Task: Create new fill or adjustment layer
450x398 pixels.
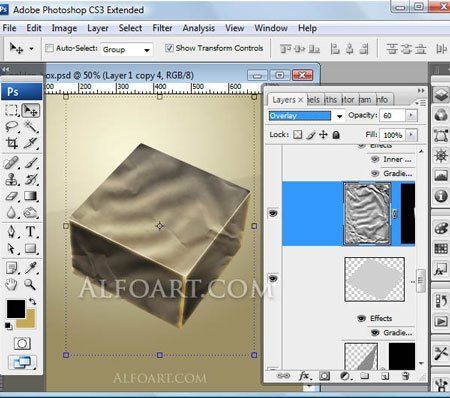Action: pyautogui.click(x=345, y=376)
